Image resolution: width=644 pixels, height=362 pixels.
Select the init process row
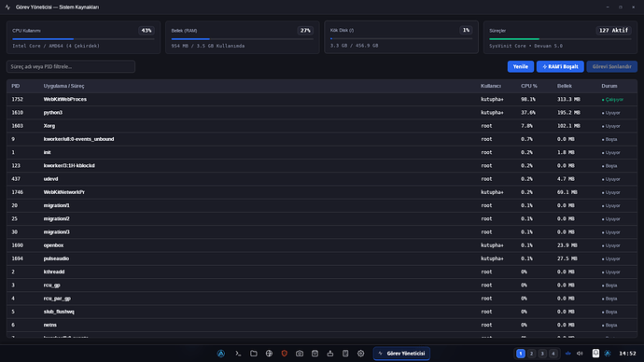pos(322,152)
